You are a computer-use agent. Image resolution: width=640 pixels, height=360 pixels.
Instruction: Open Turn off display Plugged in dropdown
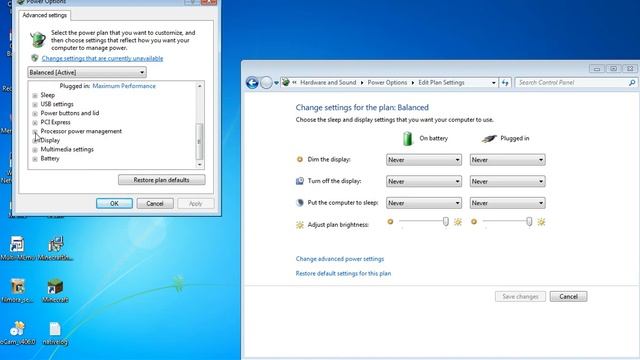click(507, 181)
